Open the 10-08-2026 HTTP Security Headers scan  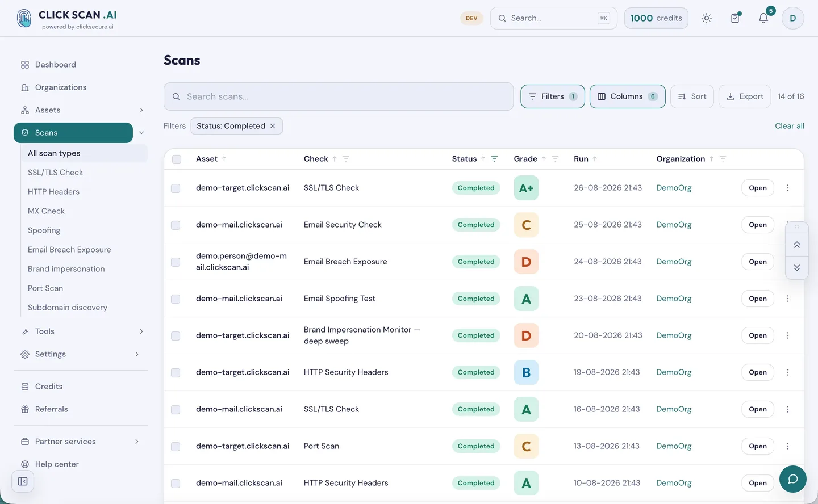click(x=758, y=483)
